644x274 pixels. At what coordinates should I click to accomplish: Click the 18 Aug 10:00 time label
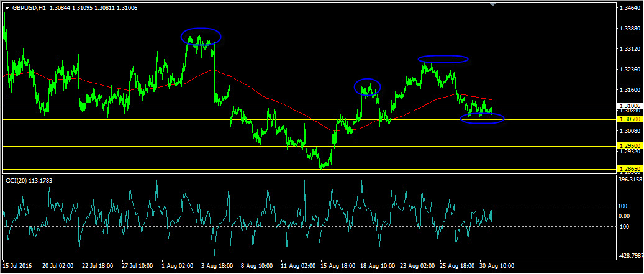(x=376, y=266)
